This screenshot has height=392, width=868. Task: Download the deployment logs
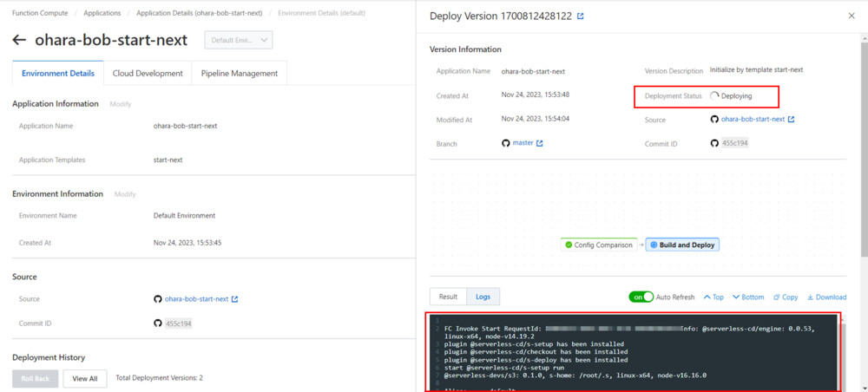click(x=826, y=297)
